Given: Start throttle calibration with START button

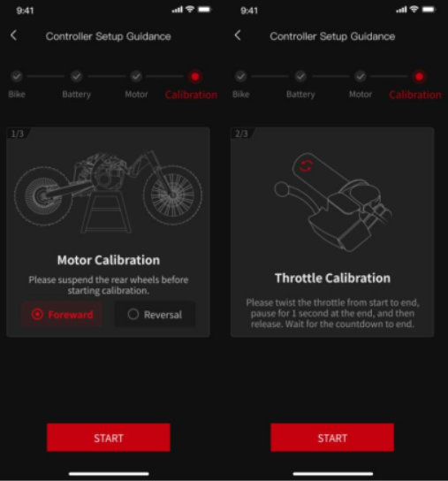Looking at the screenshot, I should [332, 438].
